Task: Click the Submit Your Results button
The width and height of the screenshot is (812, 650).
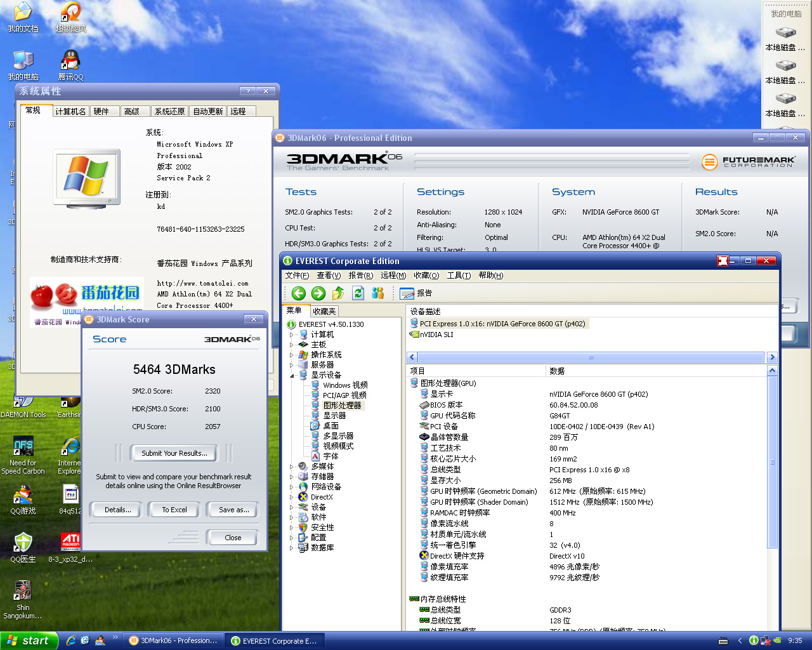Action: [x=174, y=453]
